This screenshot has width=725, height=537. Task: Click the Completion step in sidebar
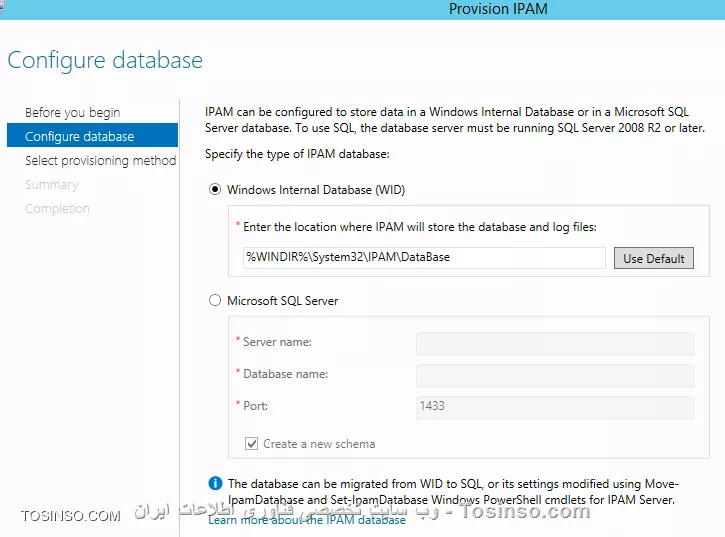point(57,208)
